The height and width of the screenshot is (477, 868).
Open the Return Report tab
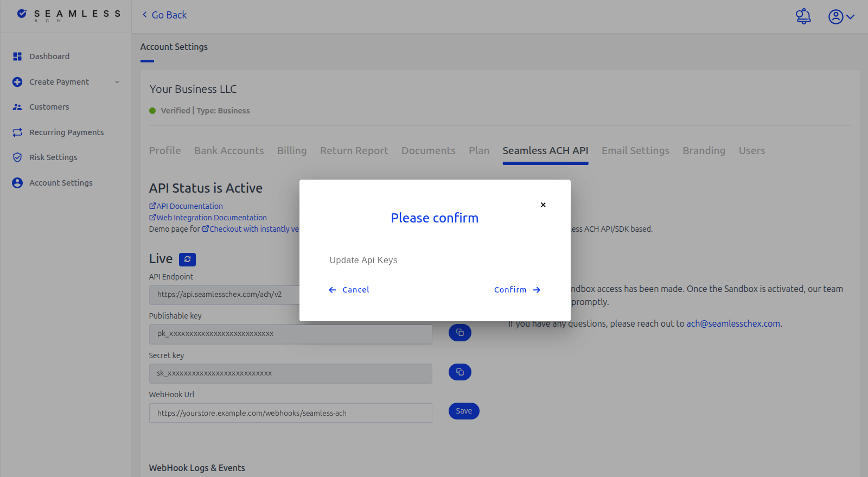[x=354, y=151]
